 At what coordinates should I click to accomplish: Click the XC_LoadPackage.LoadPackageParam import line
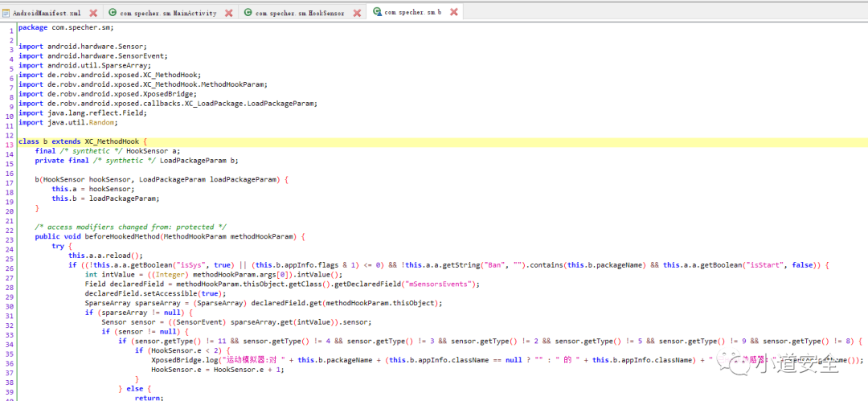tap(168, 103)
